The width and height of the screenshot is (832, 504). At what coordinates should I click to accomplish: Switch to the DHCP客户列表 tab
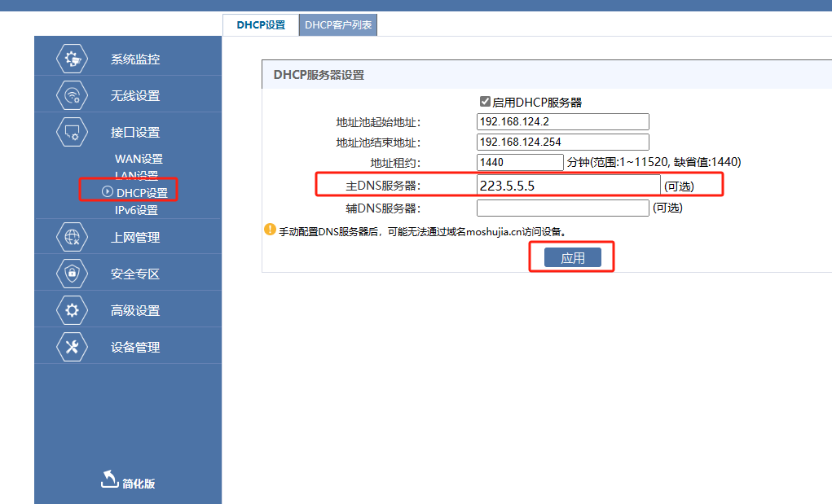[338, 25]
